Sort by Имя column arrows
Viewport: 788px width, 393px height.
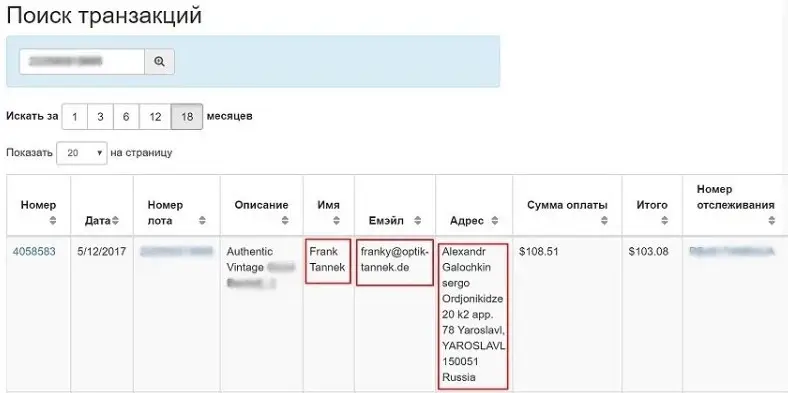pos(337,221)
